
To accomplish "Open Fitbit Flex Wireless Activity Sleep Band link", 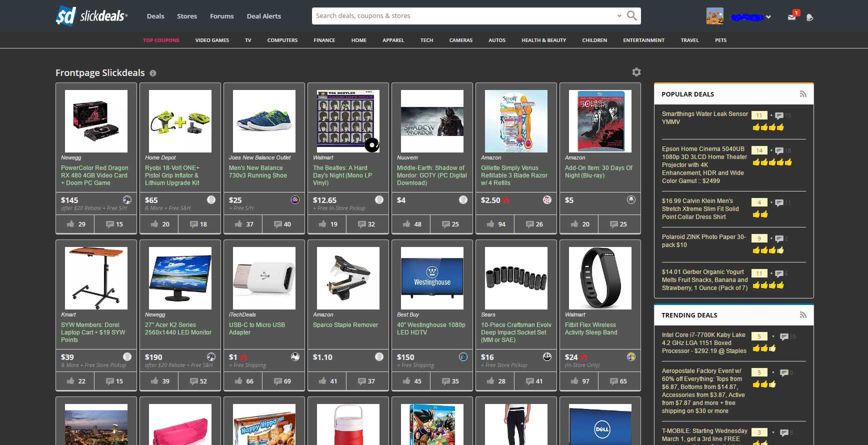I will pyautogui.click(x=591, y=328).
